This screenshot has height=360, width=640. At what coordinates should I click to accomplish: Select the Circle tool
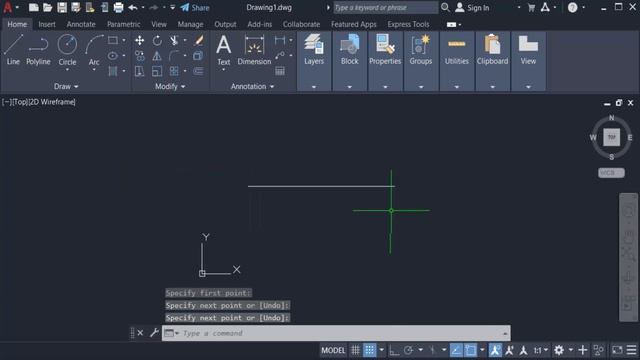67,50
